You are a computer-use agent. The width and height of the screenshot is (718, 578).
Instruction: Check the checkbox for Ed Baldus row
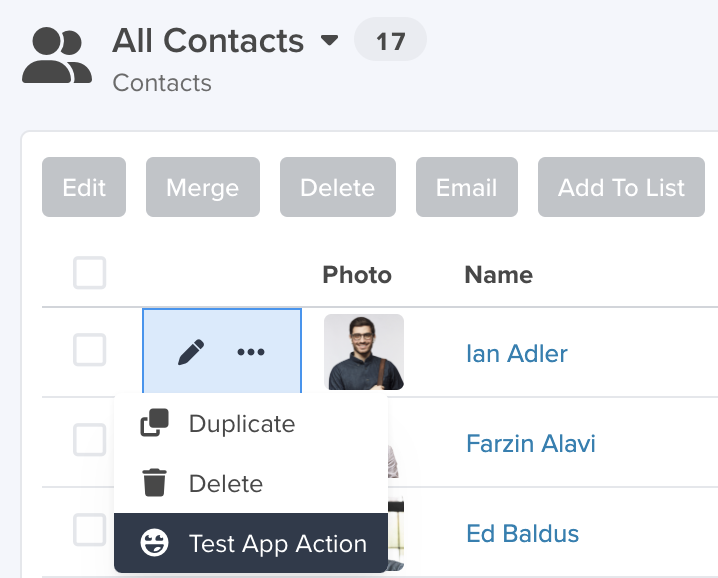coord(90,529)
